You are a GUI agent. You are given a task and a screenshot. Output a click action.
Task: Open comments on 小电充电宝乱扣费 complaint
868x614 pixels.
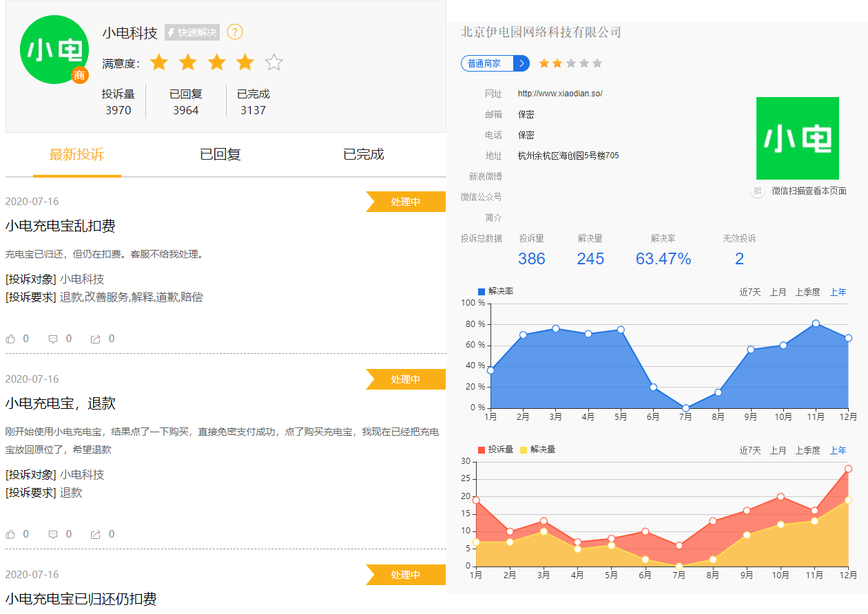53,339
